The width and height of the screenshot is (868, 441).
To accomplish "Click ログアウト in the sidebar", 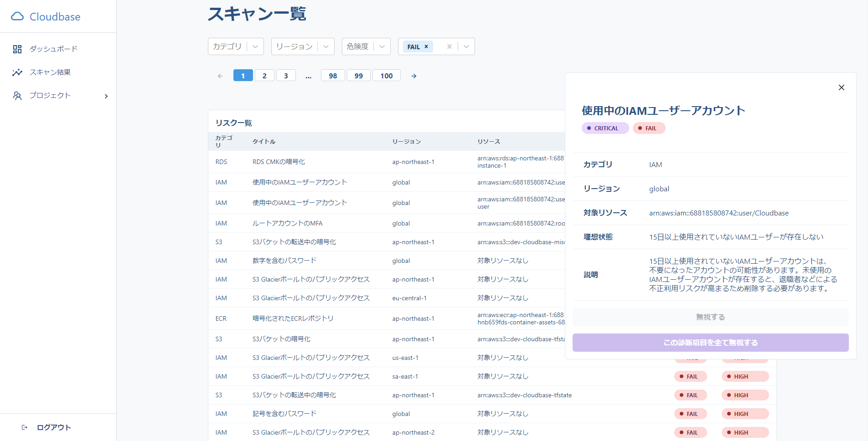I will point(54,427).
